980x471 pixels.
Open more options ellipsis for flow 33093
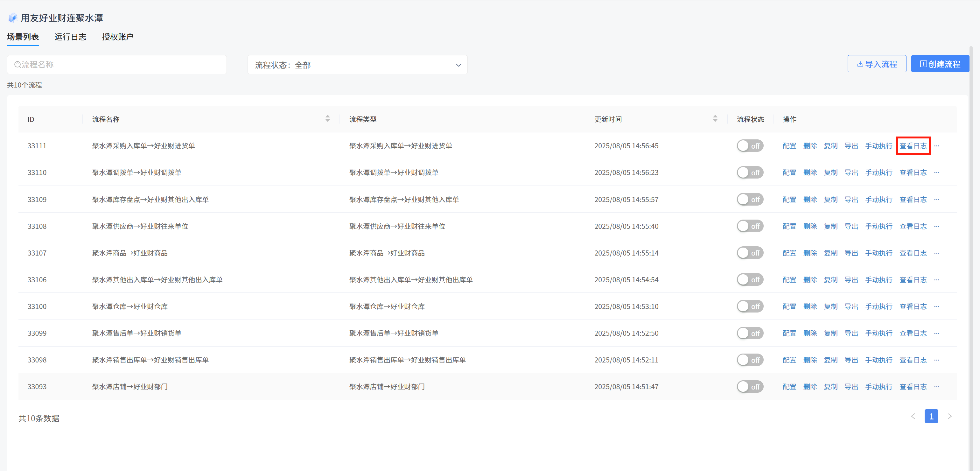tap(937, 387)
